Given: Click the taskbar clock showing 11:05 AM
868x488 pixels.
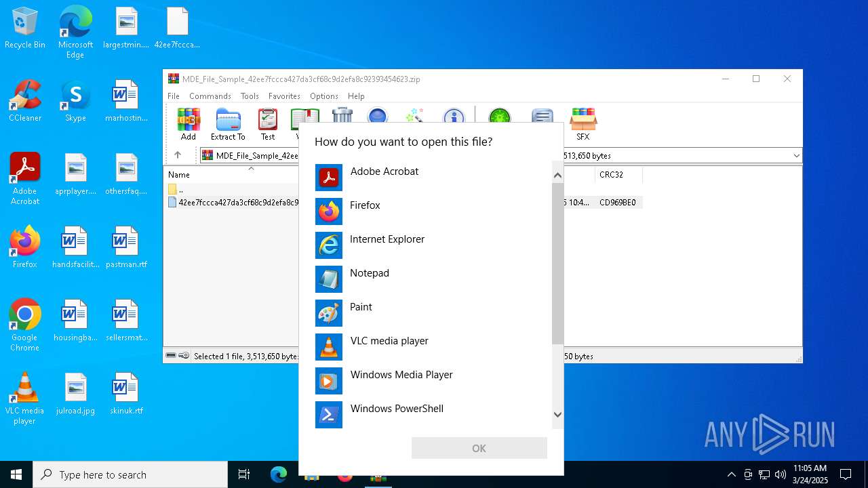Looking at the screenshot, I should 810,474.
